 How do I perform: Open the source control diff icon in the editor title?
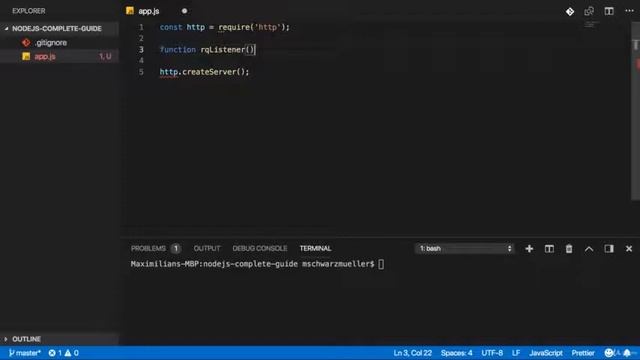coord(570,11)
